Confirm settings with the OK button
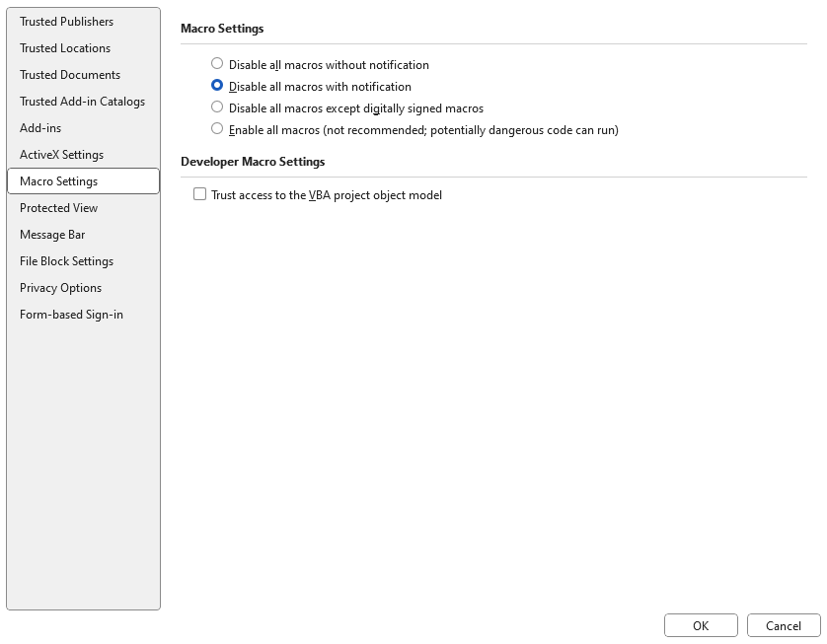The image size is (827, 644). [701, 625]
